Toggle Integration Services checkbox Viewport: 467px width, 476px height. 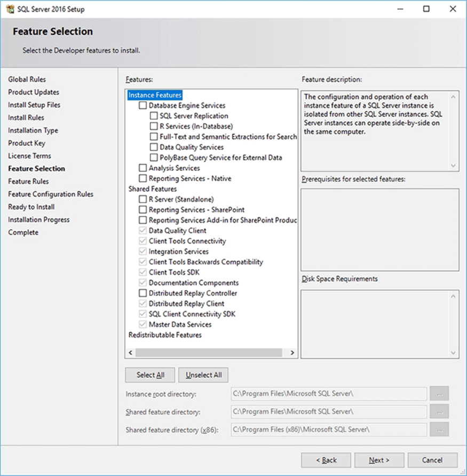click(x=143, y=252)
